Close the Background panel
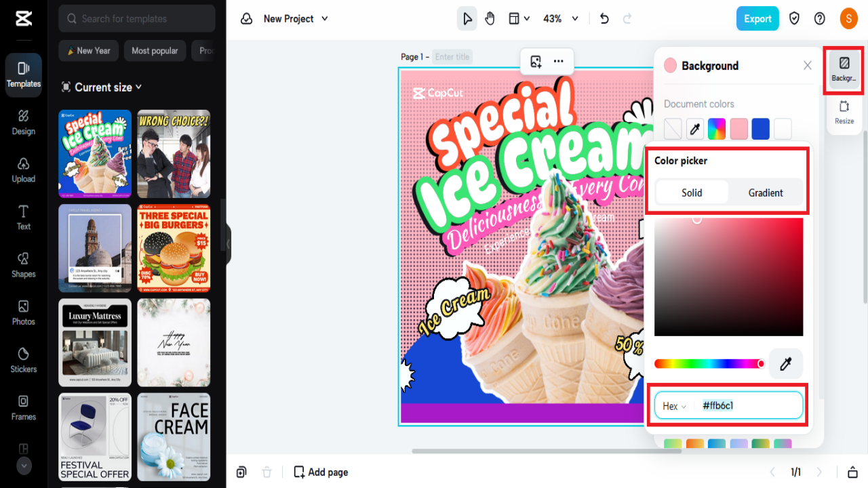868x488 pixels. (x=808, y=66)
